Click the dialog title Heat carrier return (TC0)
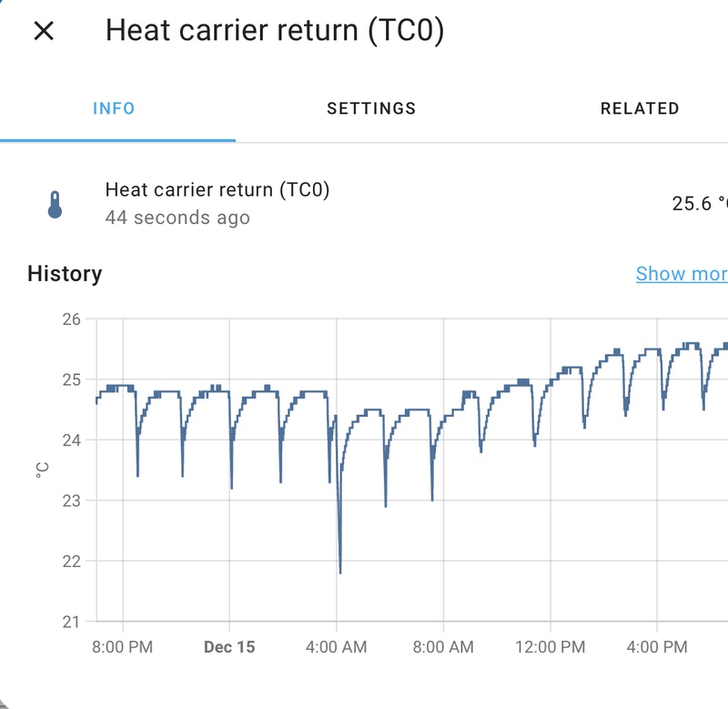This screenshot has height=709, width=728. pos(275,31)
